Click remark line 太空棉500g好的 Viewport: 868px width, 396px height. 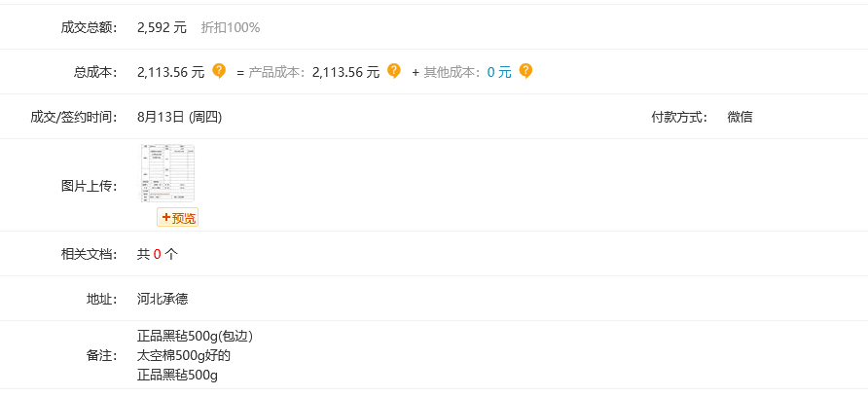pyautogui.click(x=184, y=355)
